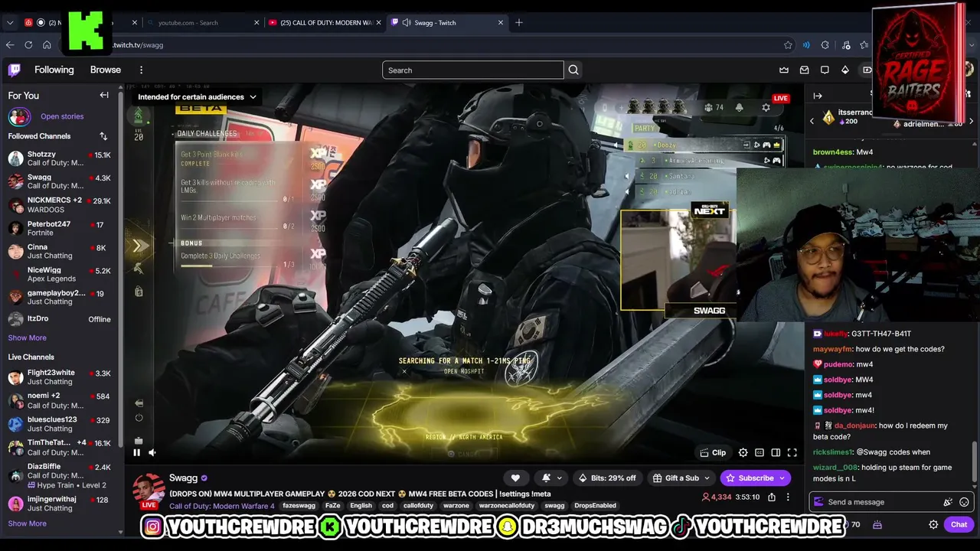The width and height of the screenshot is (980, 551).
Task: Open the Call of Duty: Modern Warfare 4 category
Action: 222,506
